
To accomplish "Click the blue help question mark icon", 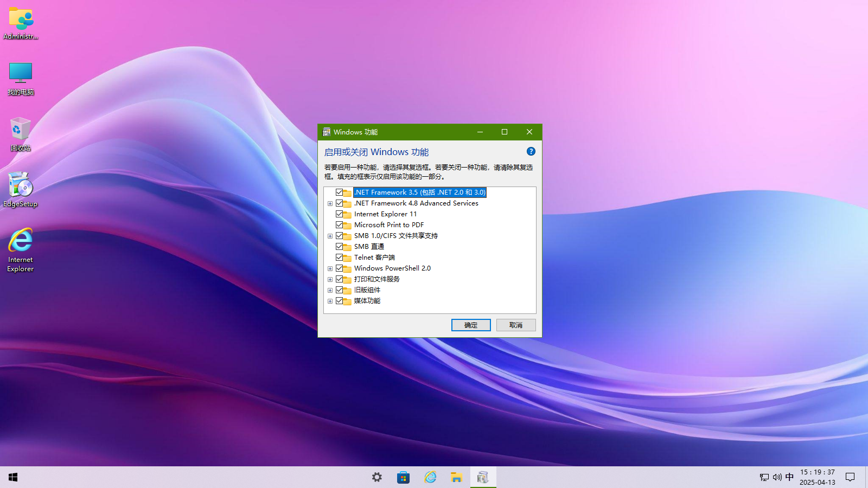I will pyautogui.click(x=531, y=151).
